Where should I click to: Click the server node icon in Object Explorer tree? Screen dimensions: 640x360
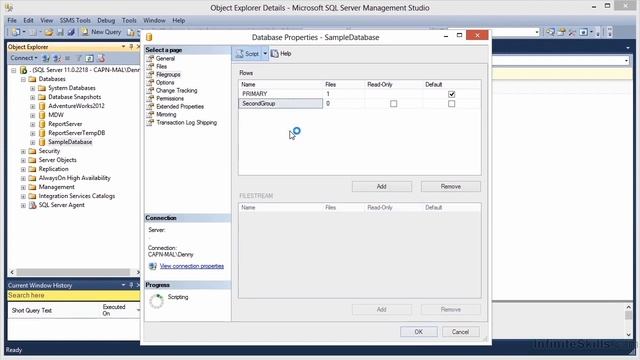click(x=24, y=70)
